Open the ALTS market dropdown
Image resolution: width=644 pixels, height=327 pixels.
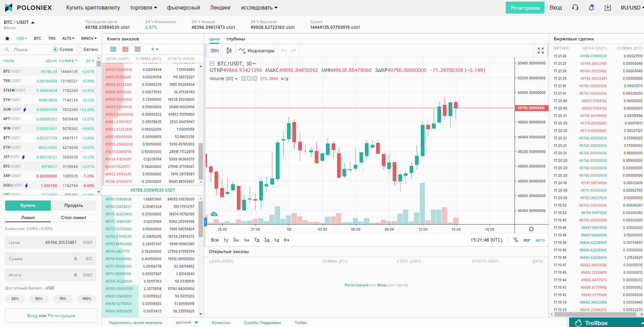[68, 38]
